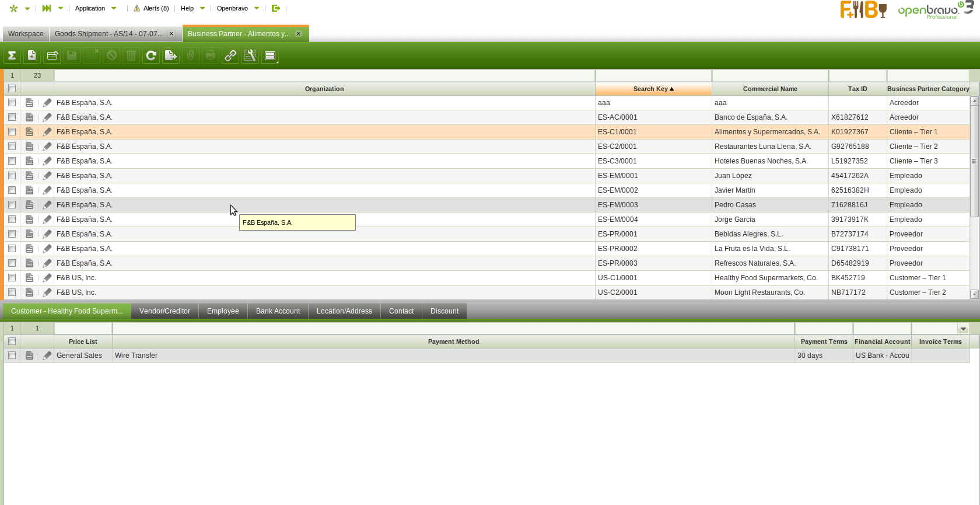The height and width of the screenshot is (505, 980).
Task: Tick the checkbox for Juan López row
Action: [x=12, y=176]
